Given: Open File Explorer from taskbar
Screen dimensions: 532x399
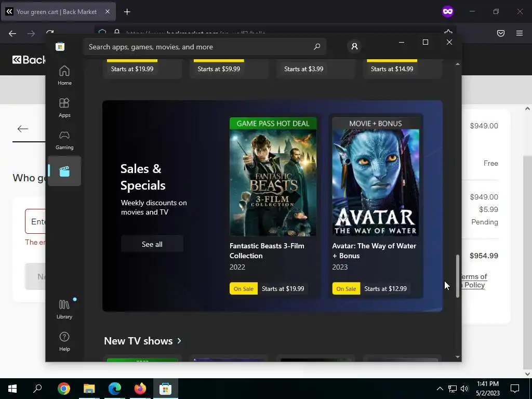Looking at the screenshot, I should [x=89, y=389].
